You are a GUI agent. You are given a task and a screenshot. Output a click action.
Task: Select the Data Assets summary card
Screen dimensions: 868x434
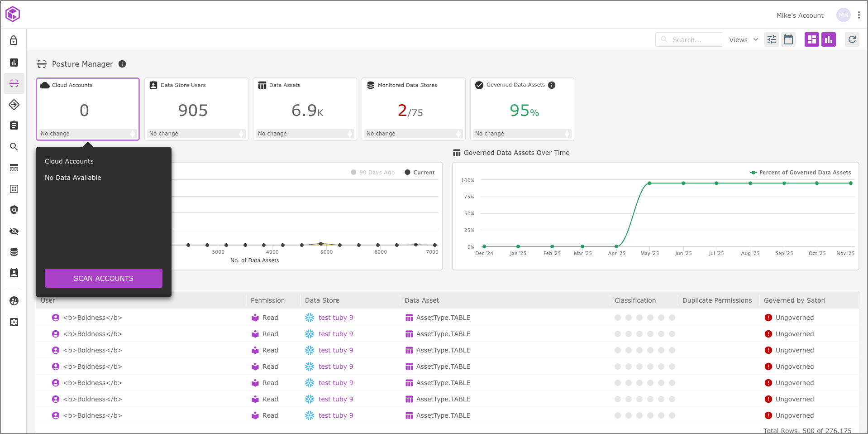coord(305,109)
